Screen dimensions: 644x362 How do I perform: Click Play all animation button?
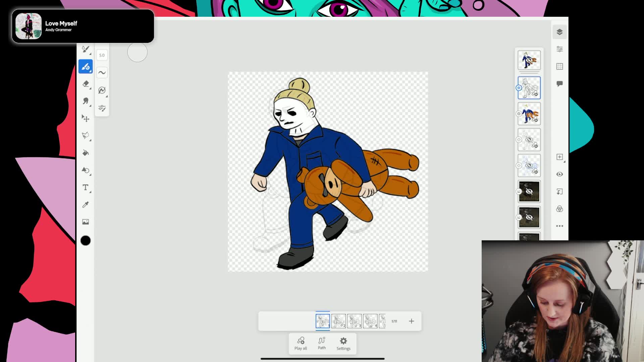click(301, 344)
